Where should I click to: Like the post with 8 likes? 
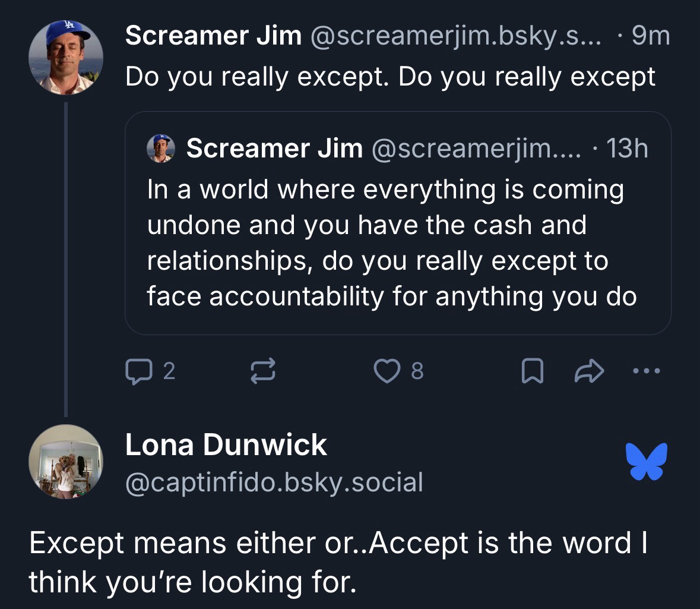point(385,371)
